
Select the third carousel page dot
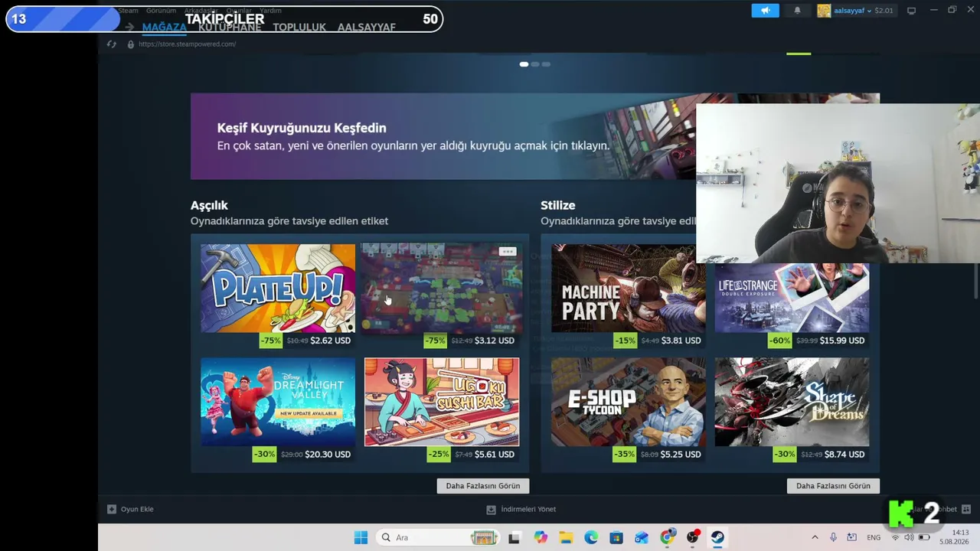click(x=546, y=64)
